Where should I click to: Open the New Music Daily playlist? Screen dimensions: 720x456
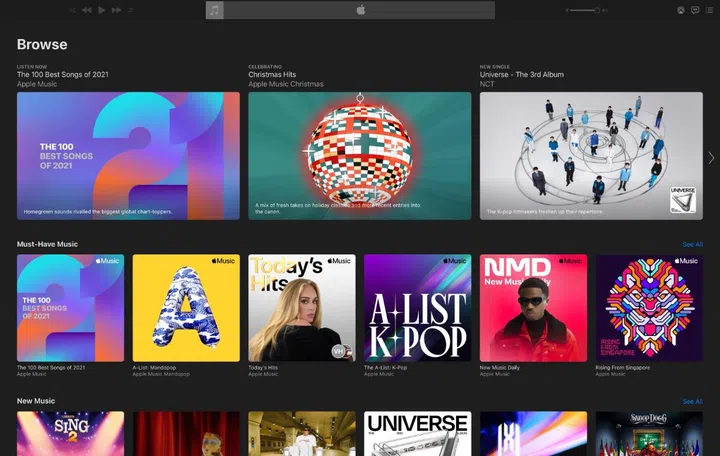click(533, 308)
